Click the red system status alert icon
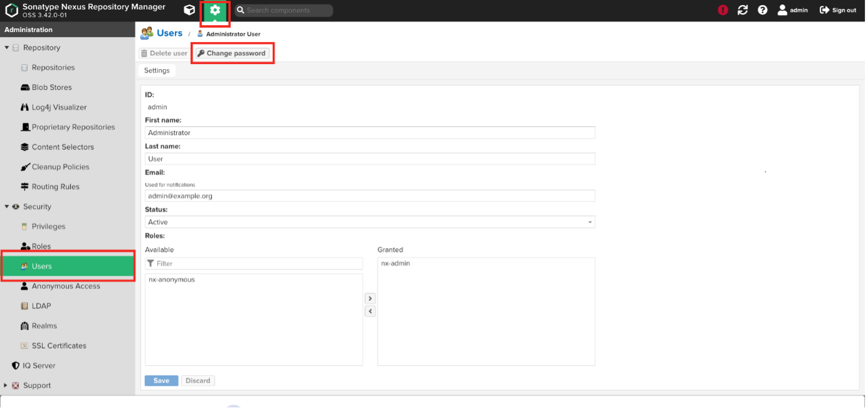868x410 pixels. (723, 10)
